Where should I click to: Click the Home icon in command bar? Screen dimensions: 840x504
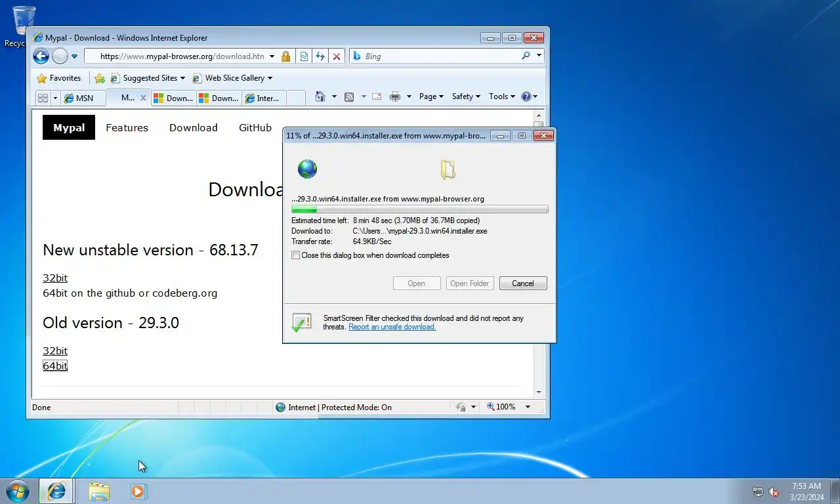(320, 96)
